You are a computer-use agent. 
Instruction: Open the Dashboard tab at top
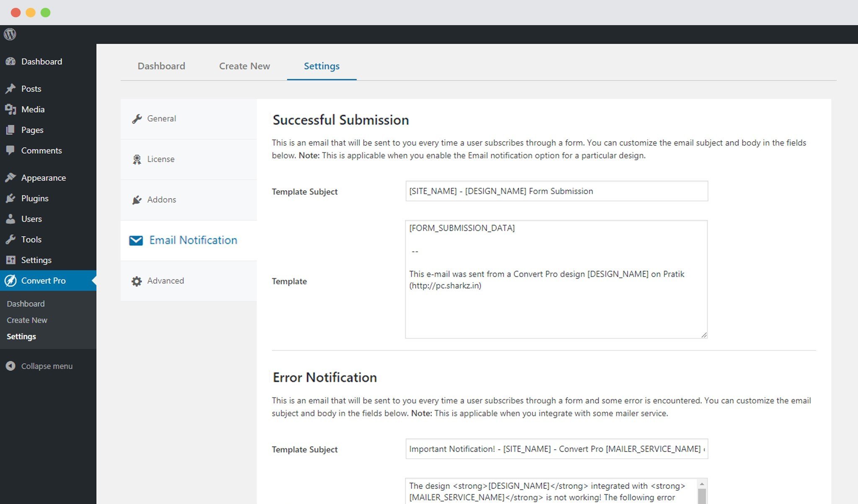pos(161,66)
